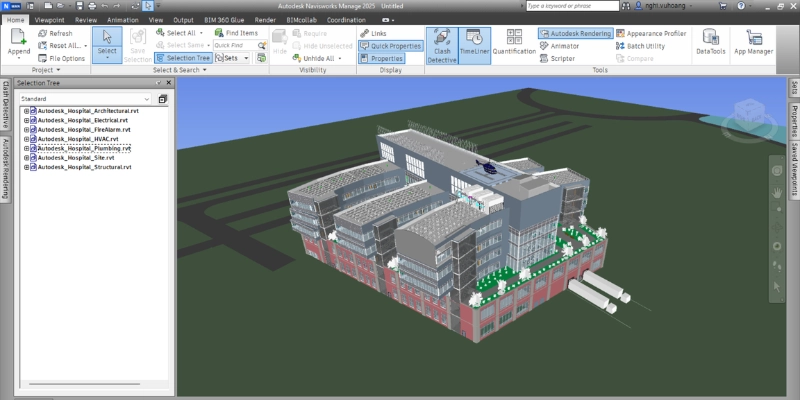Open DataTools

(711, 42)
